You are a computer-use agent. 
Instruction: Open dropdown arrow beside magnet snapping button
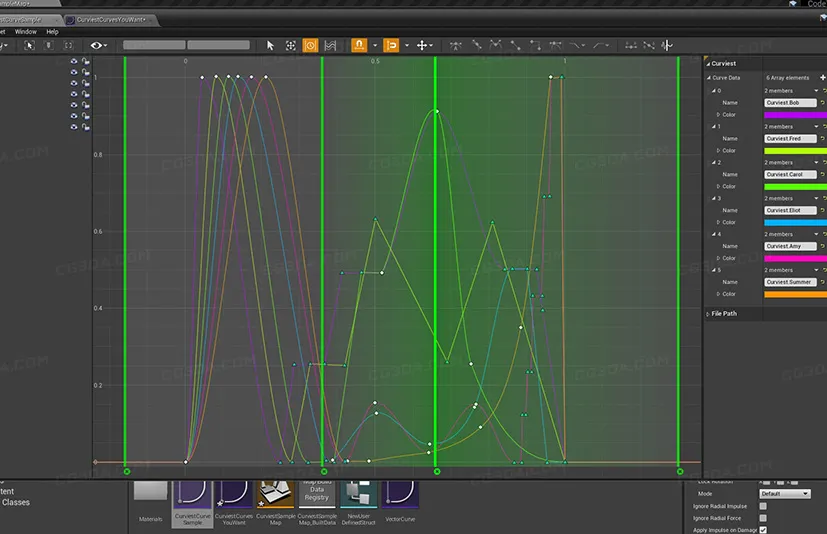pos(375,45)
